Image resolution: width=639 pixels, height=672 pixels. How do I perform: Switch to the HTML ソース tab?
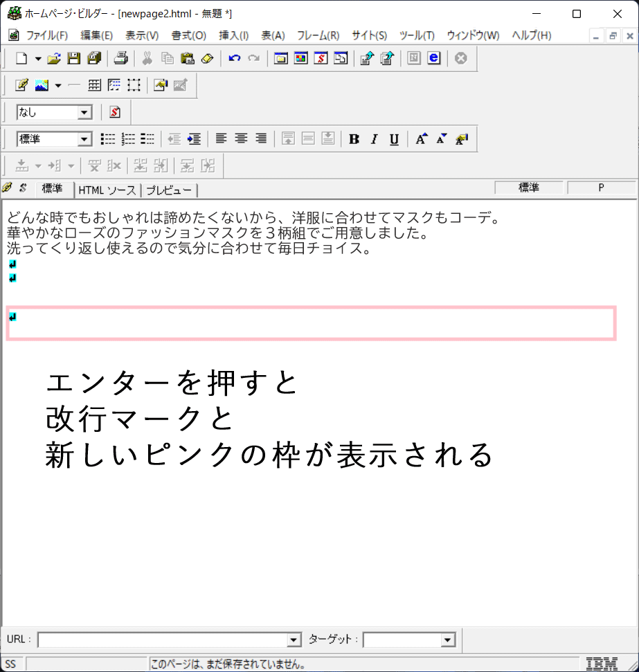pos(107,190)
